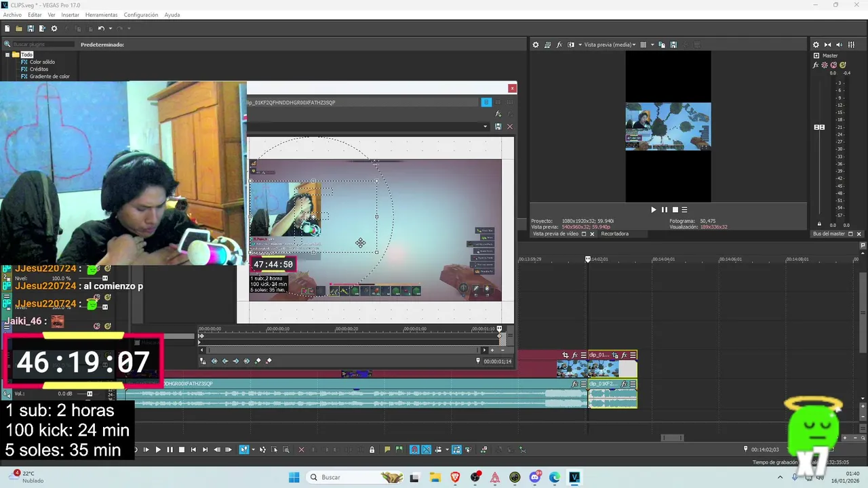Open video event FX on selected clip

coord(624,355)
